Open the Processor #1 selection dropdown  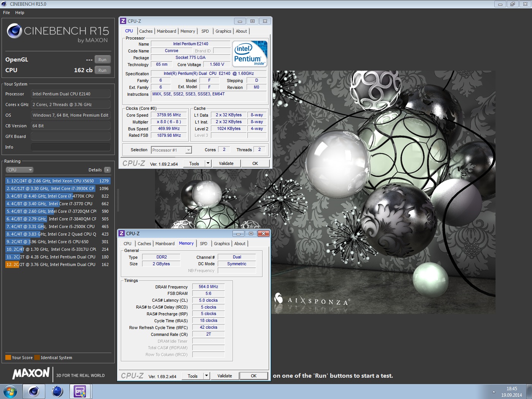tap(171, 150)
